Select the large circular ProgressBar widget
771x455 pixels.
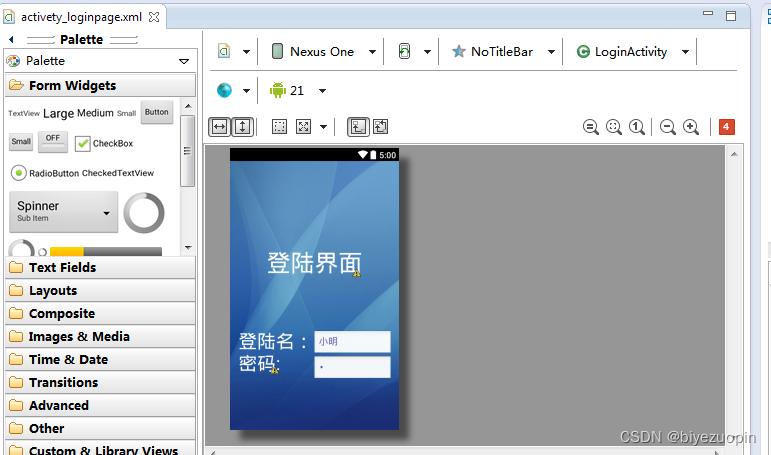144,213
